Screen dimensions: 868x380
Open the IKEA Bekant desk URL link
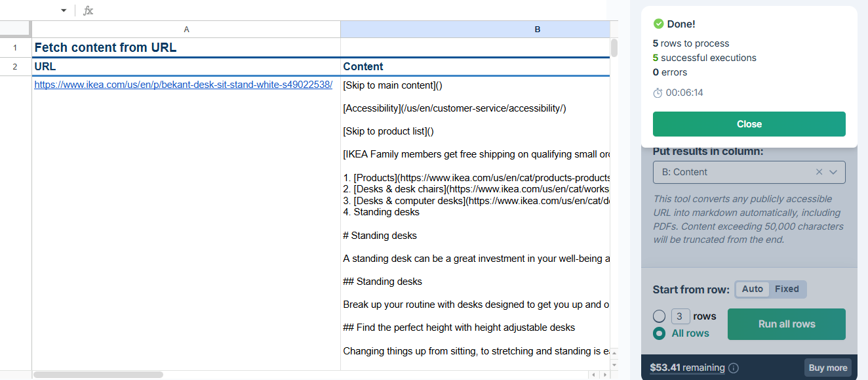183,85
